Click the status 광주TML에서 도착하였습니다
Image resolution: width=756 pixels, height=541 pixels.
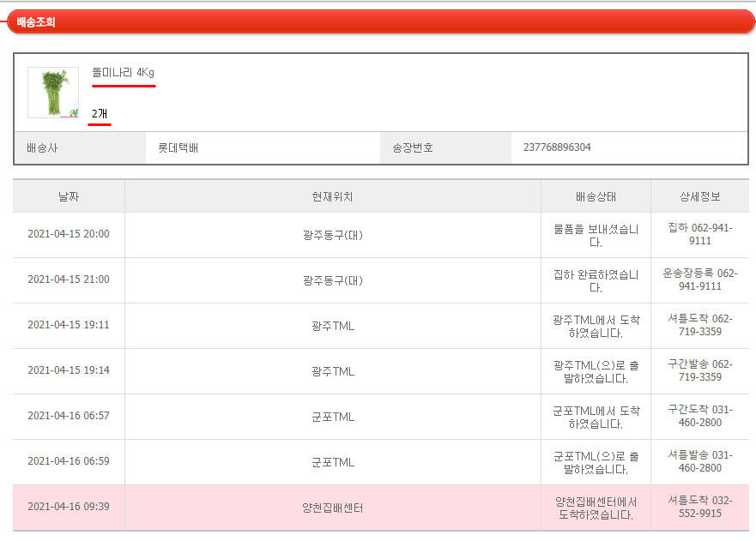[596, 326]
